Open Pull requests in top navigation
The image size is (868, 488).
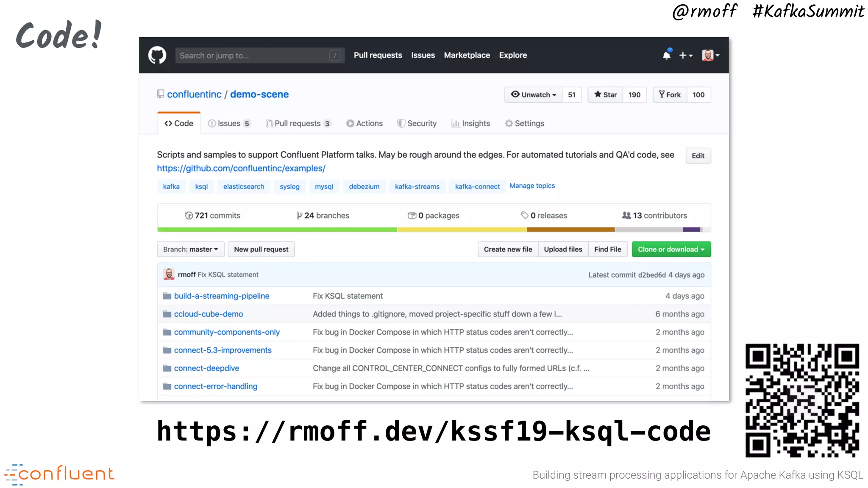pyautogui.click(x=378, y=55)
